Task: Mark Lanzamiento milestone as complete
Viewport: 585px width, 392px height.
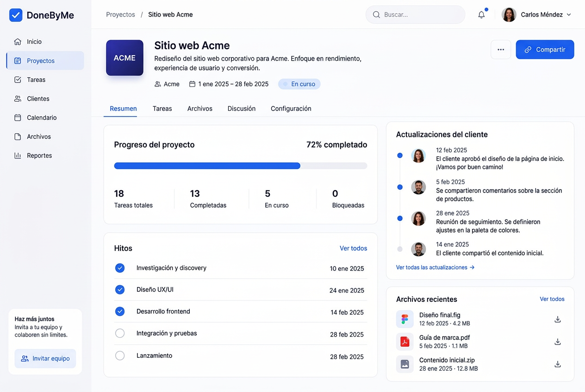Action: (x=120, y=355)
